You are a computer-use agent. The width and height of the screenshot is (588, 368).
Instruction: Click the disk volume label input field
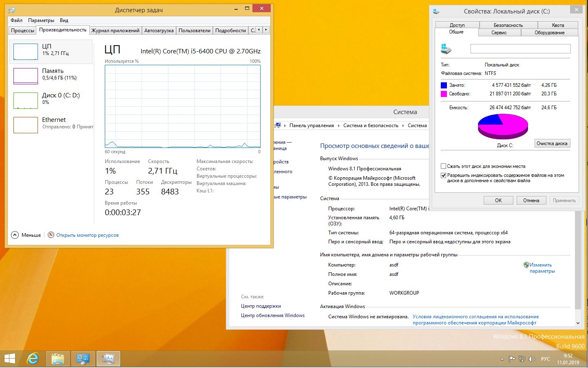(x=520, y=48)
